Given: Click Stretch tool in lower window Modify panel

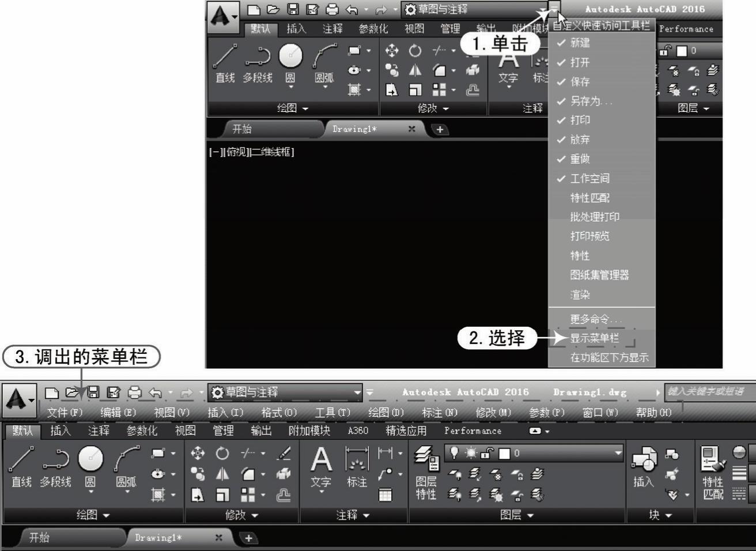Looking at the screenshot, I should tap(198, 495).
